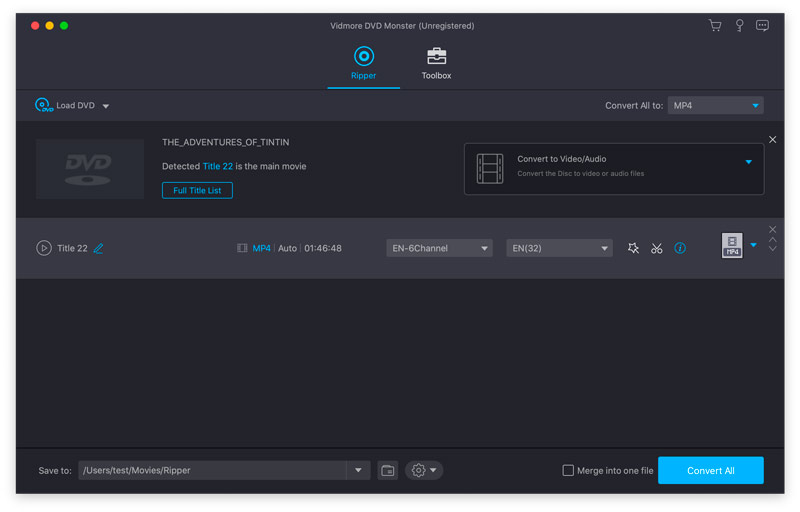This screenshot has height=512, width=800.
Task: Click the Title 22 main movie link
Action: click(x=217, y=166)
